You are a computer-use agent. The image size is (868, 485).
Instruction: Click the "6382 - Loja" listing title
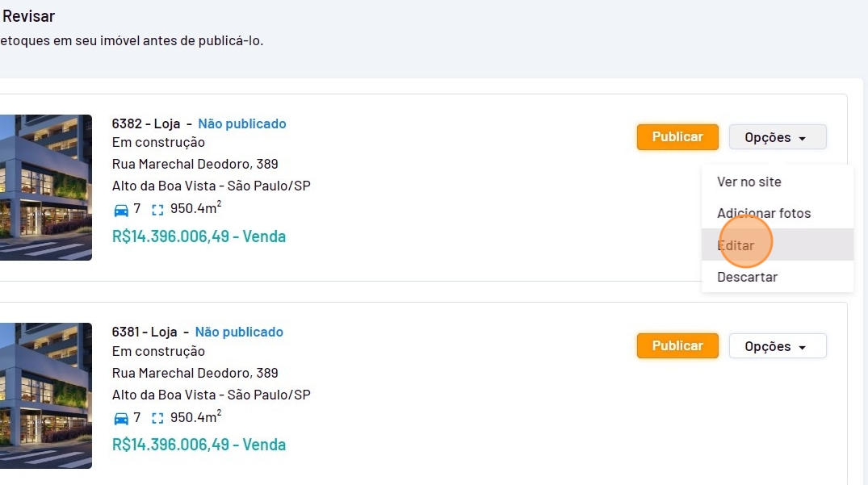[146, 123]
